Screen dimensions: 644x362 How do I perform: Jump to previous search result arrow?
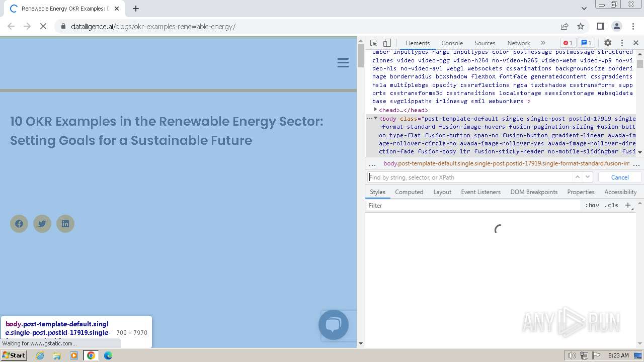[578, 177]
